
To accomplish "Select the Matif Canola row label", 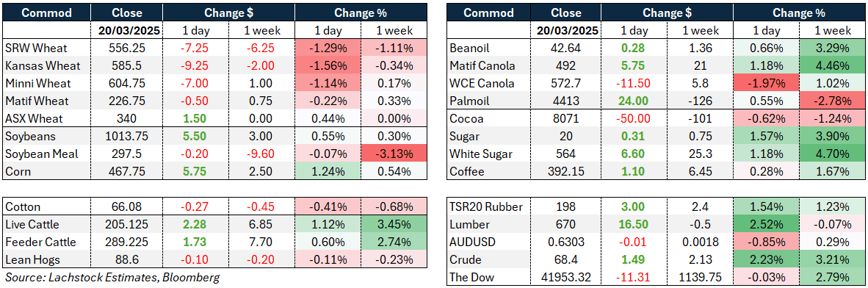I will coord(490,66).
